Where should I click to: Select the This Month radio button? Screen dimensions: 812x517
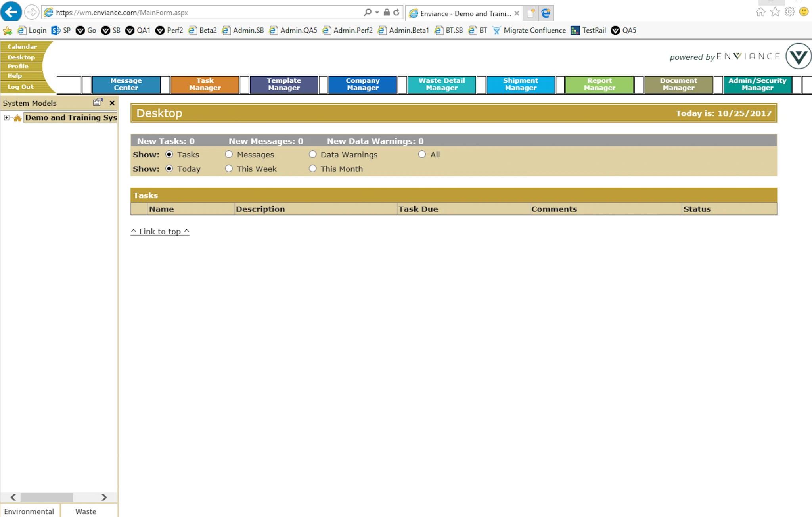[x=313, y=169]
